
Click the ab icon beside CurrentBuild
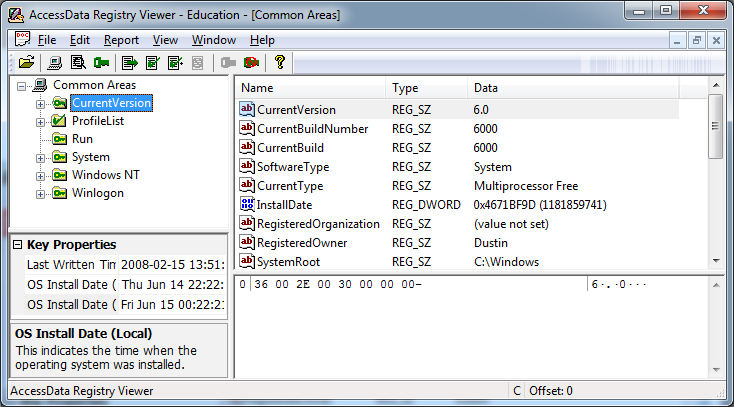(247, 147)
